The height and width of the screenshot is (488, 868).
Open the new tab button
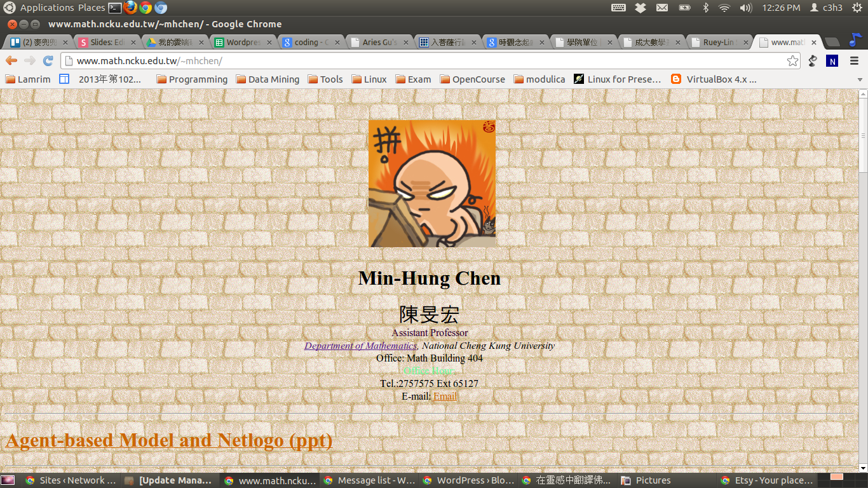pyautogui.click(x=831, y=43)
